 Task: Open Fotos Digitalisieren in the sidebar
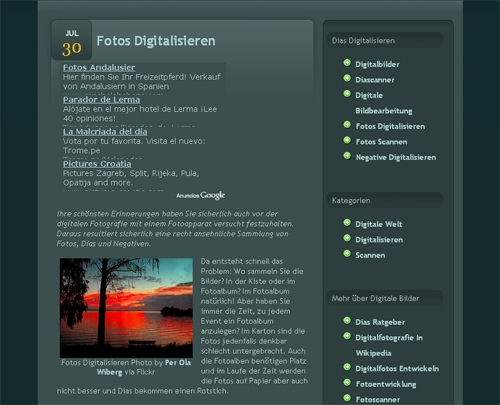390,126
